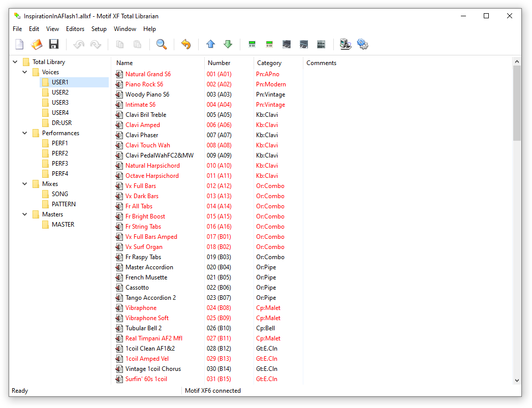Click the scroll down arrow of voice list
This screenshot has height=408, width=532.
coord(517,380)
